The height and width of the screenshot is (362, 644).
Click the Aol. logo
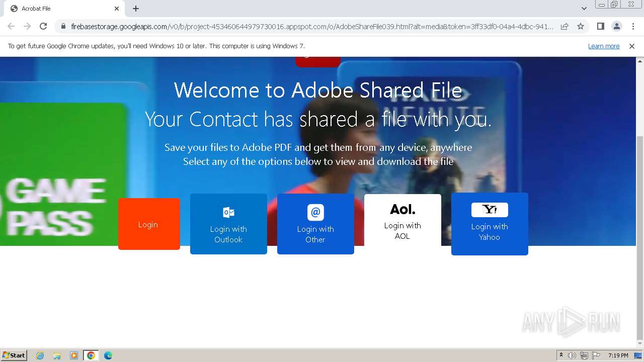pyautogui.click(x=403, y=209)
